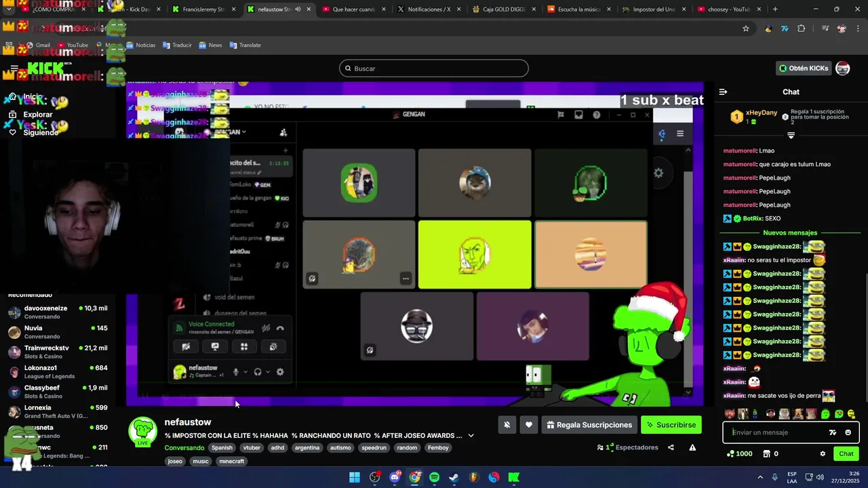The image size is (868, 488).
Task: Open Lornexia recommended channel
Action: click(x=58, y=411)
